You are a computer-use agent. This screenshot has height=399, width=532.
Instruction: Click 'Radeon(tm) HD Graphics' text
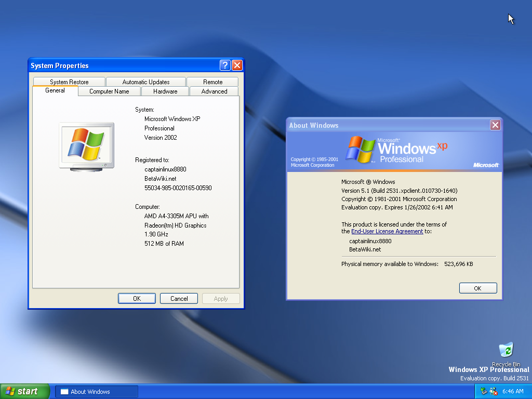(176, 225)
